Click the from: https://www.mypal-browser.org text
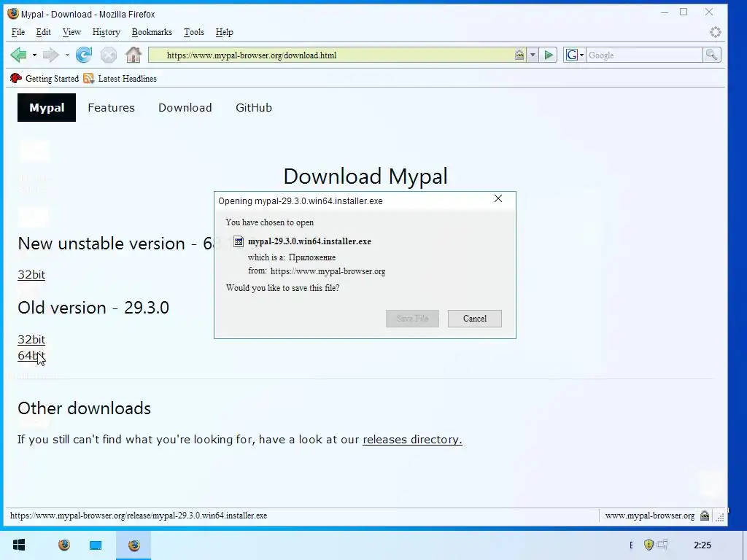The height and width of the screenshot is (560, 747). click(x=317, y=271)
